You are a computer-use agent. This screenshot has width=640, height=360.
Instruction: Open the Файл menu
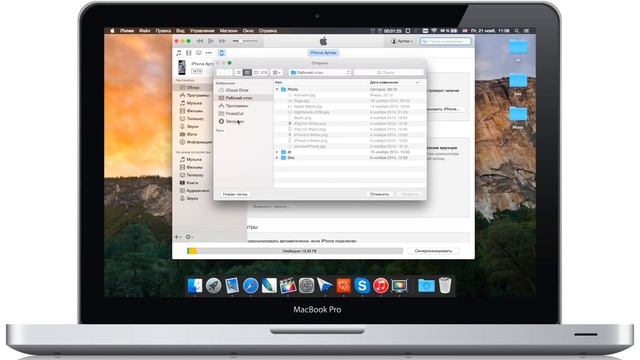tap(144, 31)
